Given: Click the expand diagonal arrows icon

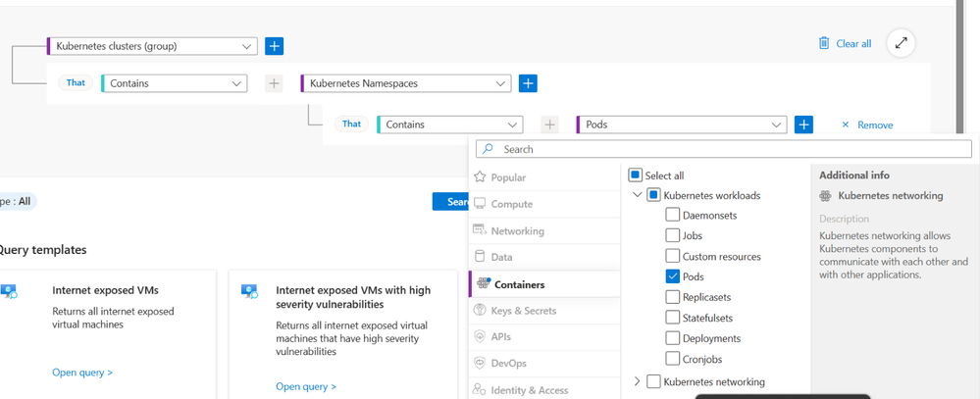Looking at the screenshot, I should pyautogui.click(x=901, y=43).
